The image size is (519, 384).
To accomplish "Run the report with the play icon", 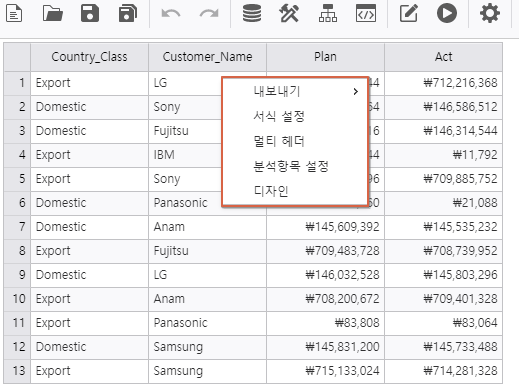I will [447, 13].
